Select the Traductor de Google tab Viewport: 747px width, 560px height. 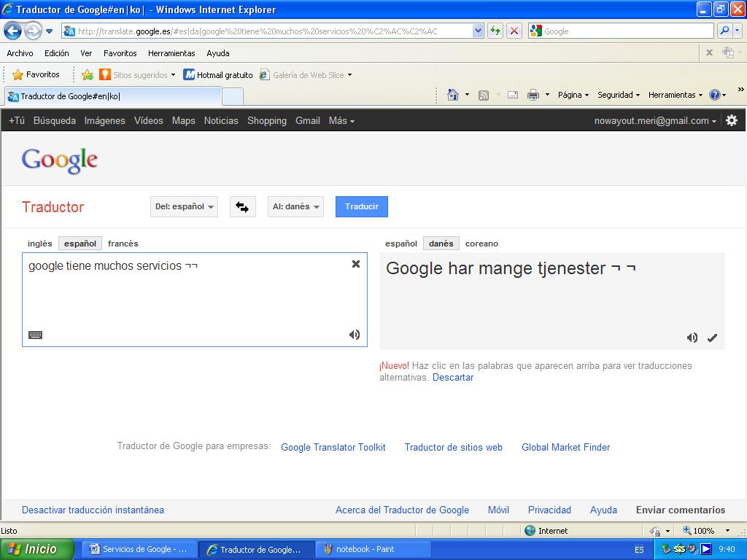pos(113,96)
